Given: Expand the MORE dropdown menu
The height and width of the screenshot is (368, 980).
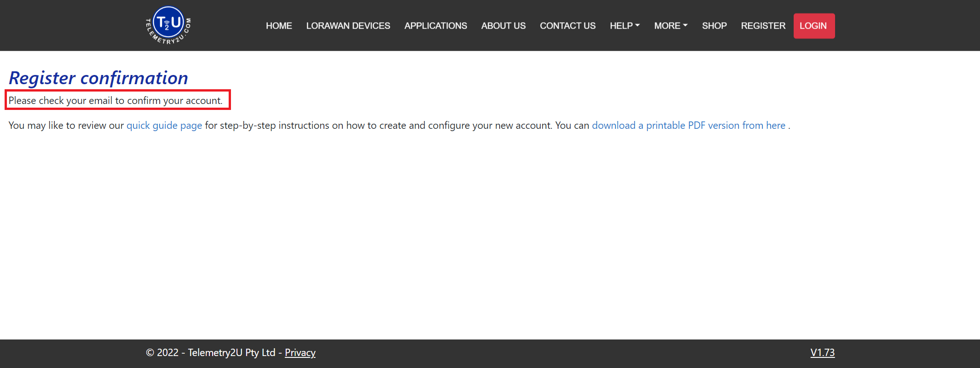Looking at the screenshot, I should point(671,26).
